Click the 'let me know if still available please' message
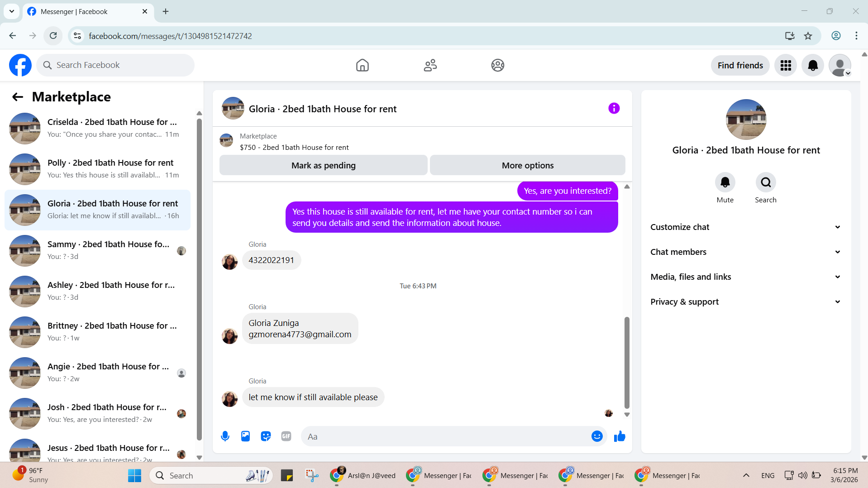Image resolution: width=868 pixels, height=488 pixels. click(313, 397)
